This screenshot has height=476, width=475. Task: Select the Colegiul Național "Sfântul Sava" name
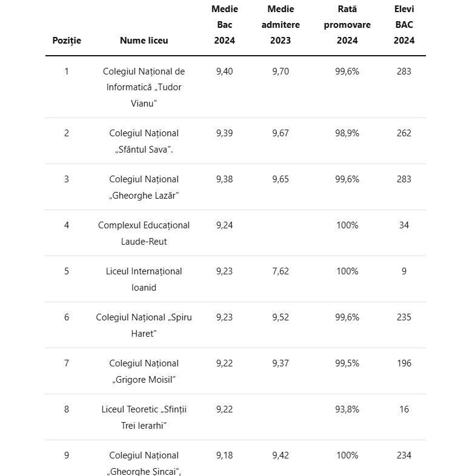click(144, 141)
